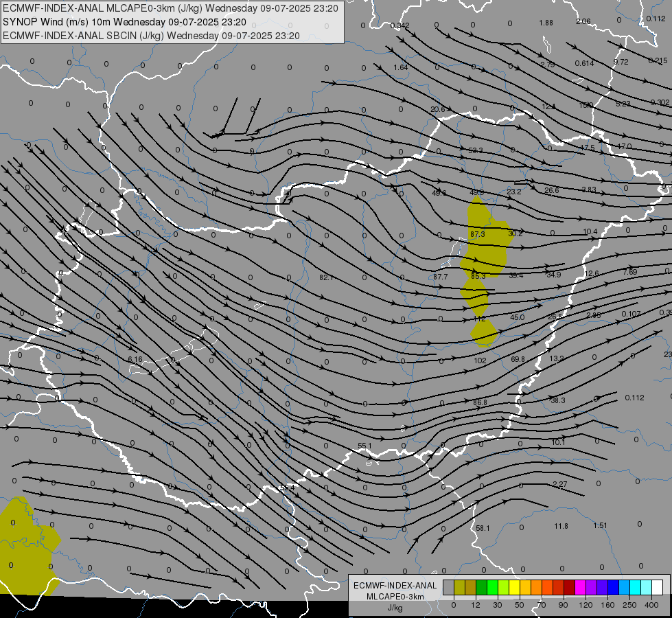Select 'MLCAPE0-3km' legend label
672x618 pixels.
click(x=395, y=597)
